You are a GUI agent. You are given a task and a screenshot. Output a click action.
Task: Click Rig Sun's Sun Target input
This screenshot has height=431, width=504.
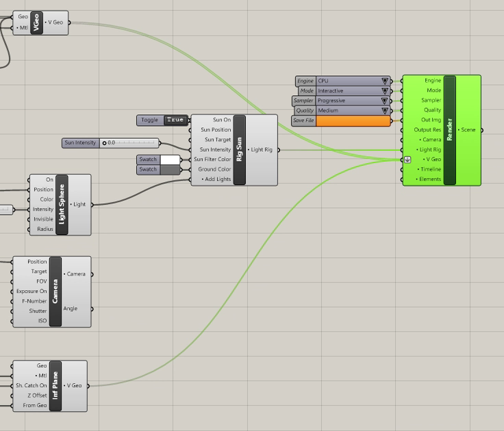pos(218,140)
